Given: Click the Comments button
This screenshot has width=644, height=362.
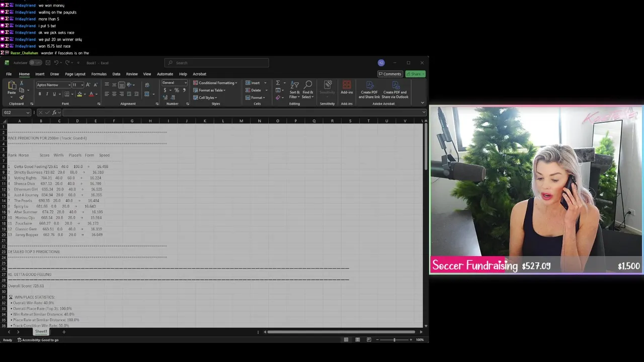Looking at the screenshot, I should click(x=390, y=74).
